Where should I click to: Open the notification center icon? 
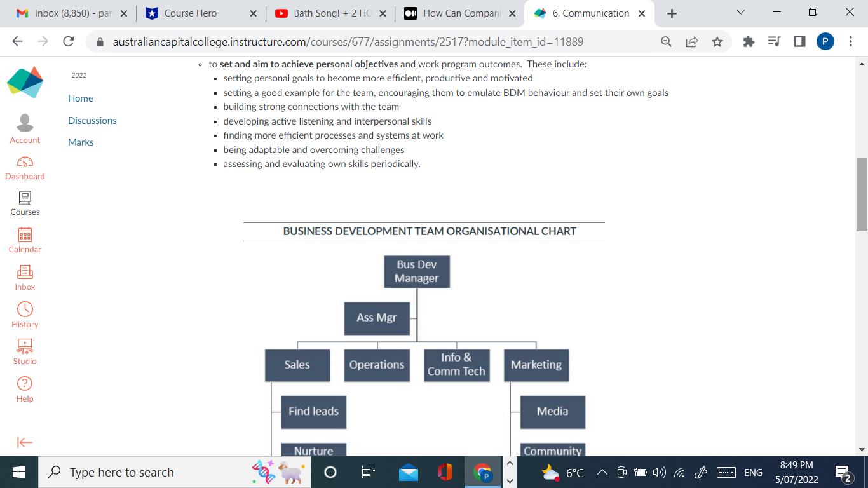(844, 474)
